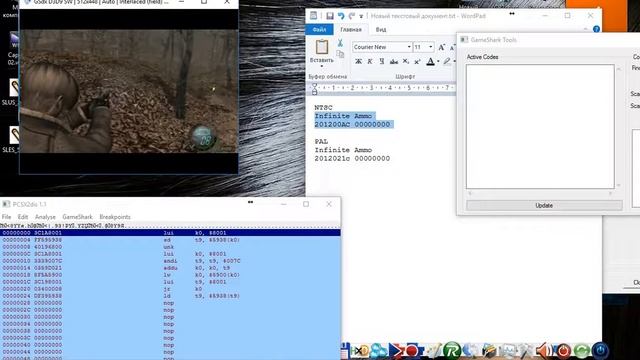Undo the last action in WordPad
This screenshot has width=640, height=360.
pos(341,16)
